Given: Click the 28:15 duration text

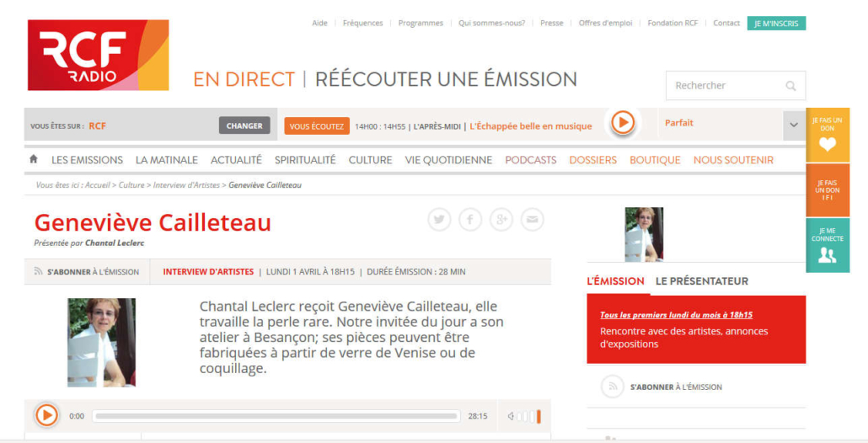Looking at the screenshot, I should pos(478,416).
